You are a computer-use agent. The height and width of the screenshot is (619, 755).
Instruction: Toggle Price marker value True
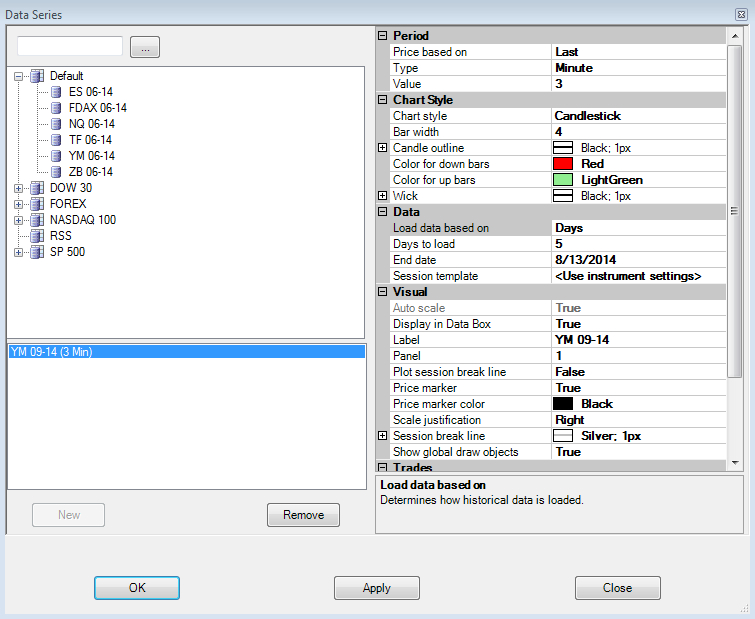[638, 388]
